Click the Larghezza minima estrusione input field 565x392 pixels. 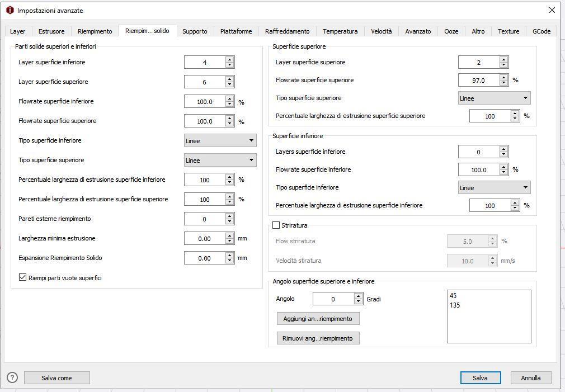point(204,238)
